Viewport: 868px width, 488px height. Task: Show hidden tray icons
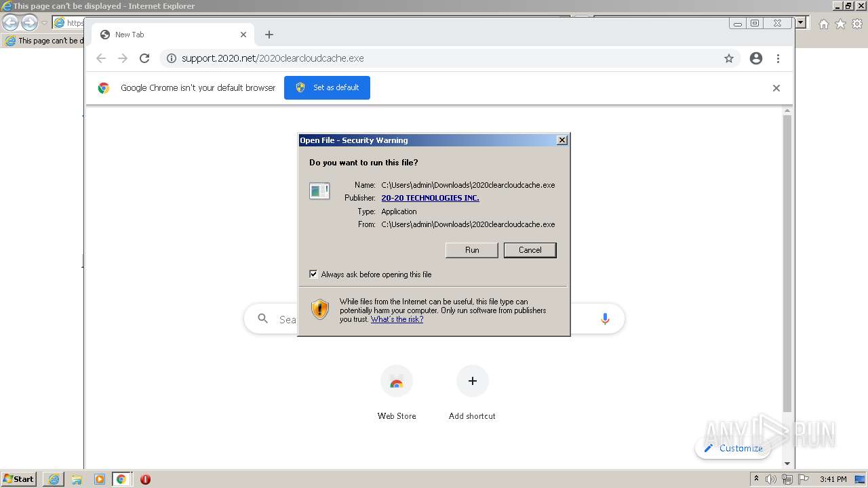pyautogui.click(x=756, y=479)
